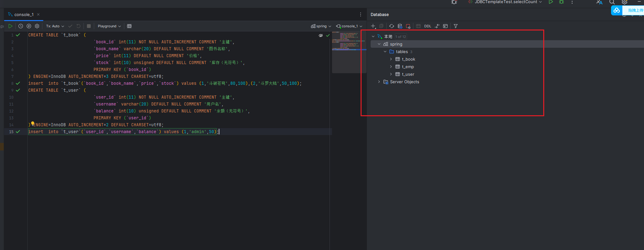The width and height of the screenshot is (644, 250).
Task: Click the Duplicate icon in the Database toolbar
Action: point(381,26)
